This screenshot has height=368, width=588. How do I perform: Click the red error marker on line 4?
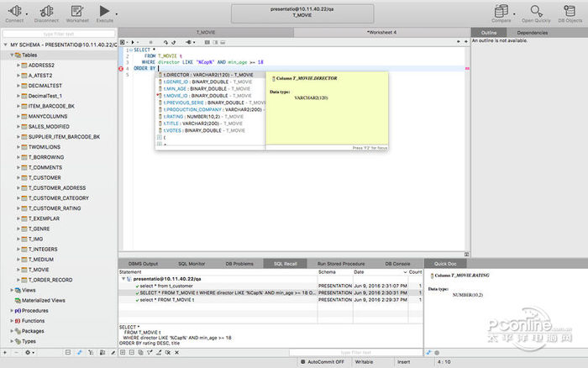[121, 68]
